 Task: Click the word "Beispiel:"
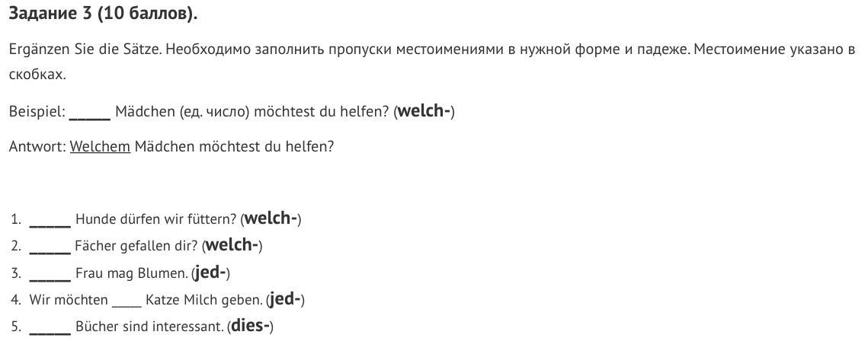(37, 112)
